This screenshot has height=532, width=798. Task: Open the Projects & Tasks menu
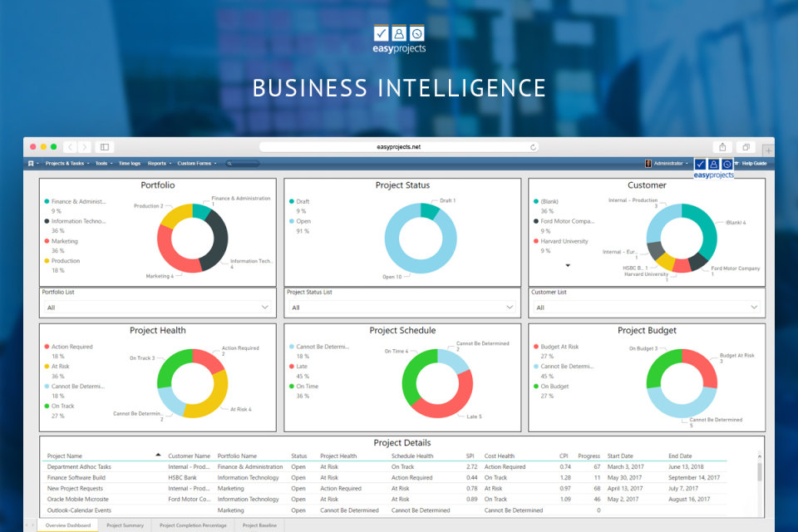click(x=66, y=164)
